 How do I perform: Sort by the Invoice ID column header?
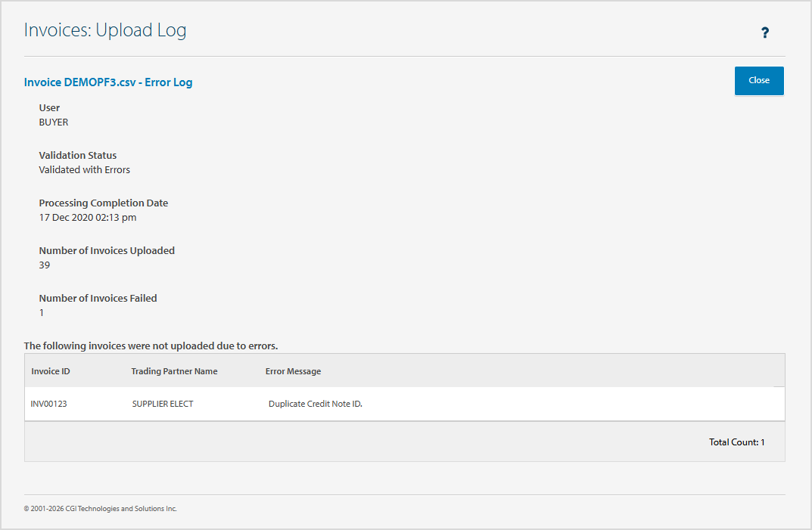[50, 371]
